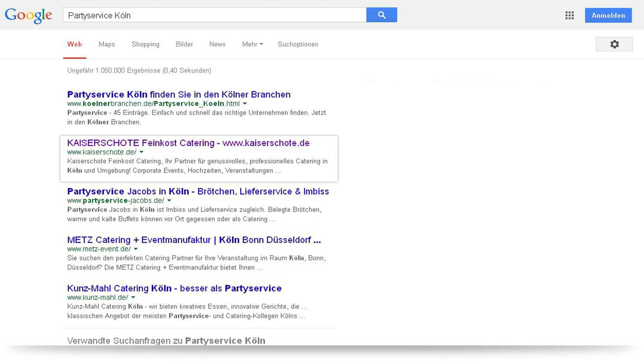The width and height of the screenshot is (644, 362).
Task: Switch to the Maps tab
Action: coord(107,44)
